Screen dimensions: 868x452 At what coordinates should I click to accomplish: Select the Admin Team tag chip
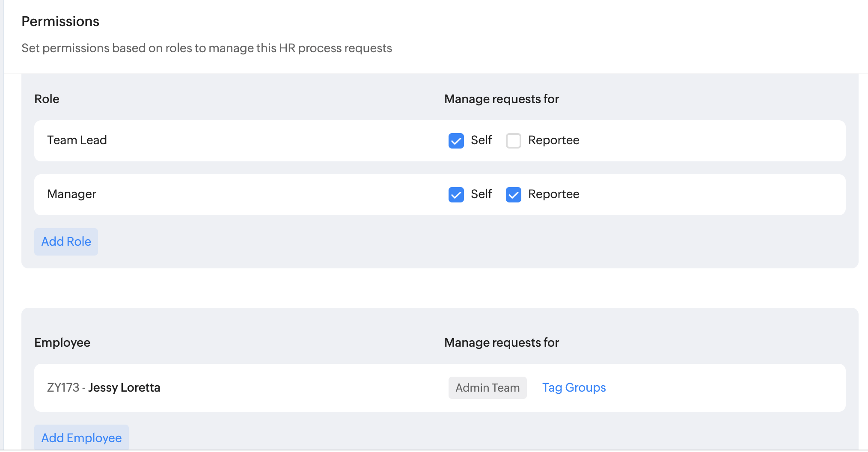tap(487, 388)
